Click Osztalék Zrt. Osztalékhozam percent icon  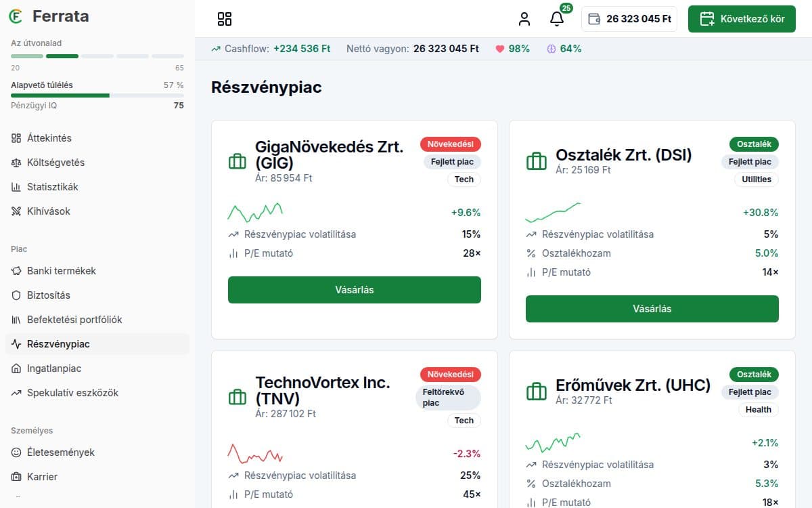[x=531, y=253]
